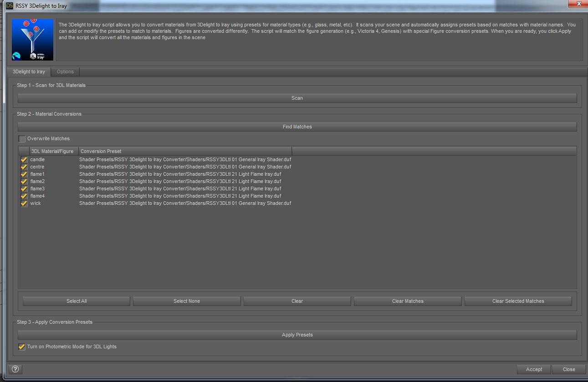
Task: Close the RSSY 3Delight to Iray window
Action: point(579,4)
